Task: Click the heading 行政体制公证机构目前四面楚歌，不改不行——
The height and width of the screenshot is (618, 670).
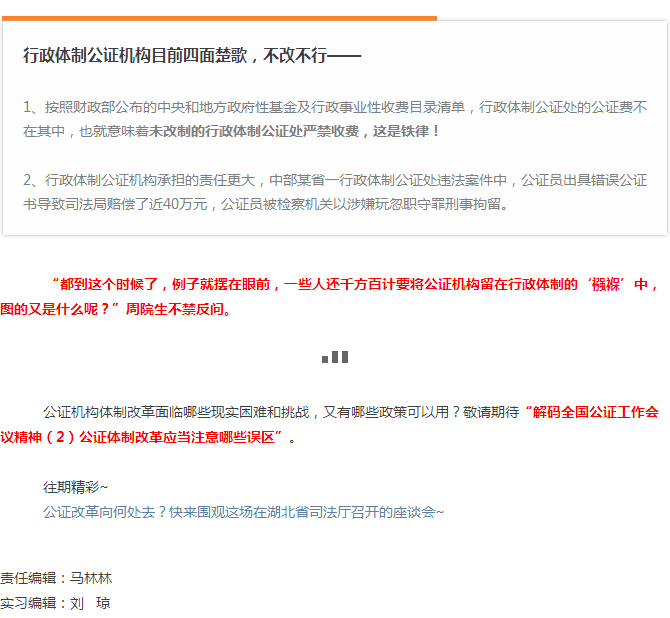Action: point(192,56)
